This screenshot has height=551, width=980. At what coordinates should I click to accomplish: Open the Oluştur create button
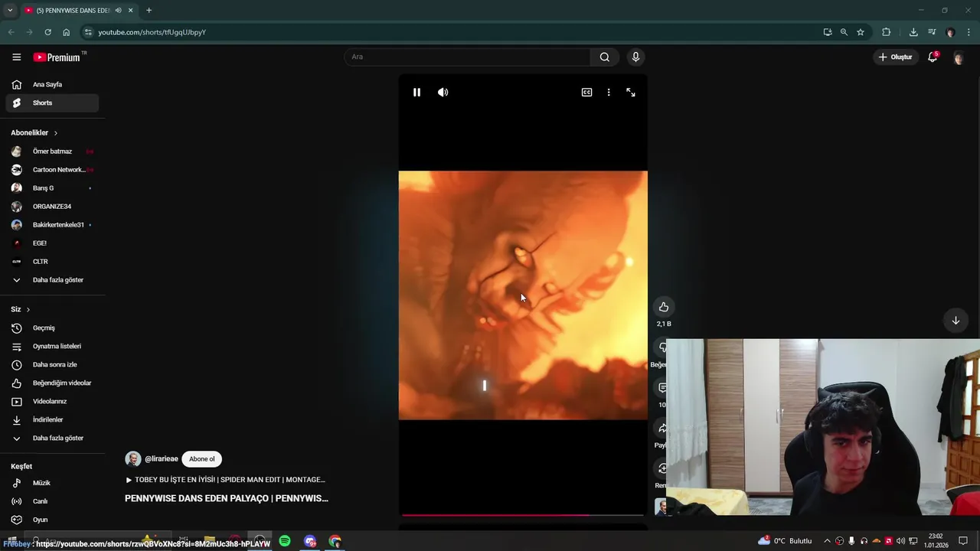896,57
